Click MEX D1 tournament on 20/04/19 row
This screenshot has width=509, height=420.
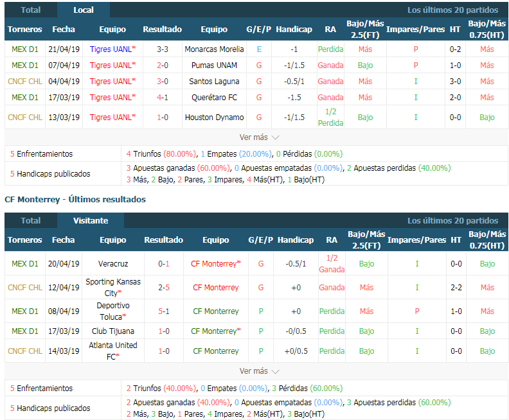tap(25, 264)
